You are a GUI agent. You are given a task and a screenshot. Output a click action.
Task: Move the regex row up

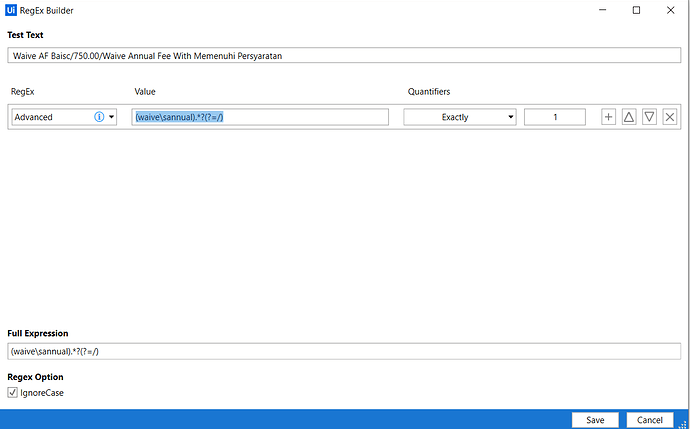click(x=629, y=117)
